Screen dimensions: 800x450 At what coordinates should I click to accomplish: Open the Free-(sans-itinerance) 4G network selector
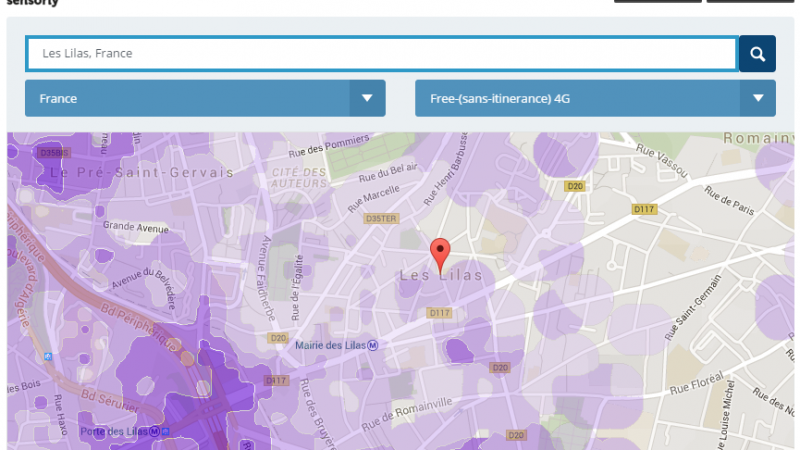tap(578, 98)
